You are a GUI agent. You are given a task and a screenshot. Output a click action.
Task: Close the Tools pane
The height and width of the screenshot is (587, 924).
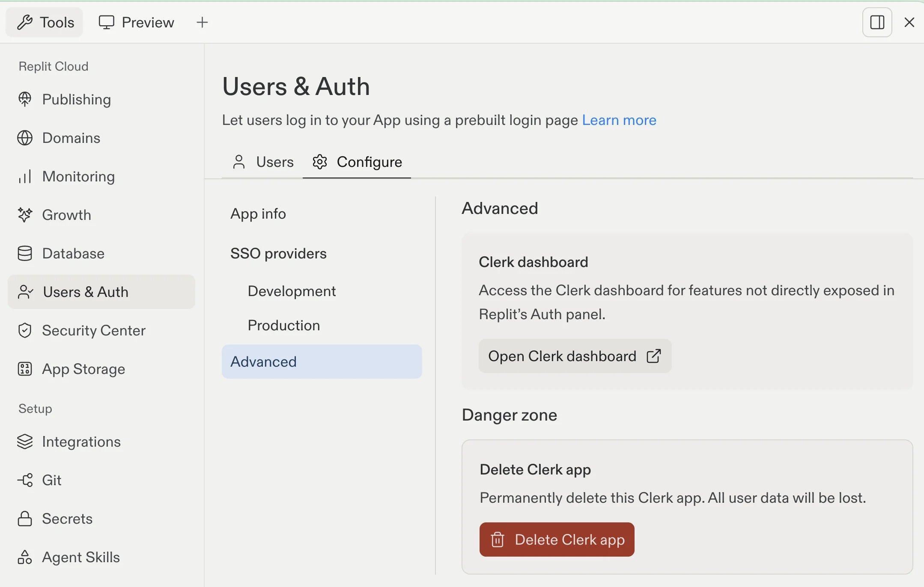pos(909,22)
